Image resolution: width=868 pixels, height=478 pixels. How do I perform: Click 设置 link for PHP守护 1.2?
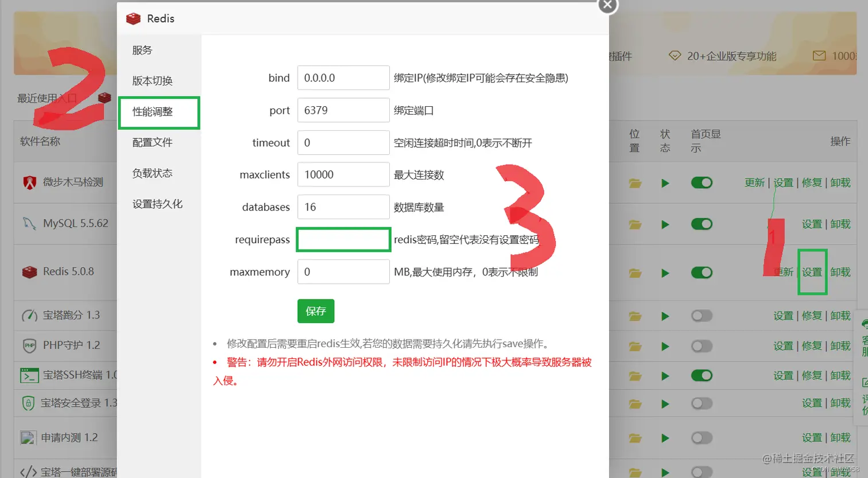[783, 346]
